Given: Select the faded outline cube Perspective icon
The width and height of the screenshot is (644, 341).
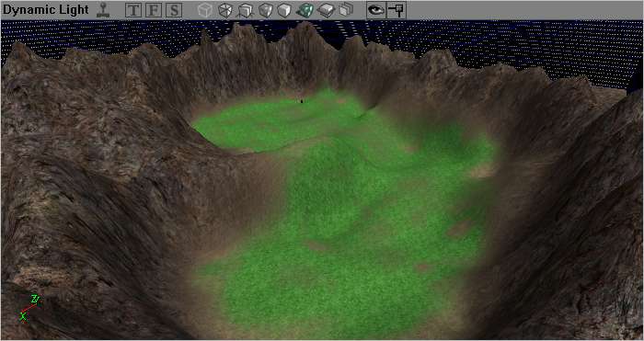Looking at the screenshot, I should point(204,10).
